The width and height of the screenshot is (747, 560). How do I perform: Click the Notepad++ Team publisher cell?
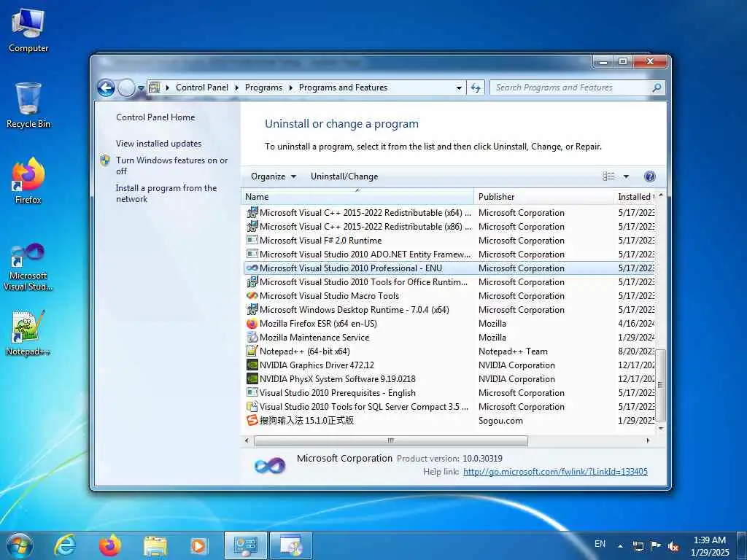pos(513,351)
